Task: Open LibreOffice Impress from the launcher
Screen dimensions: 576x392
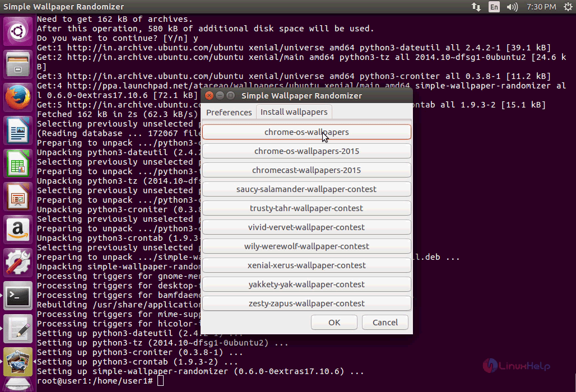Action: point(17,197)
